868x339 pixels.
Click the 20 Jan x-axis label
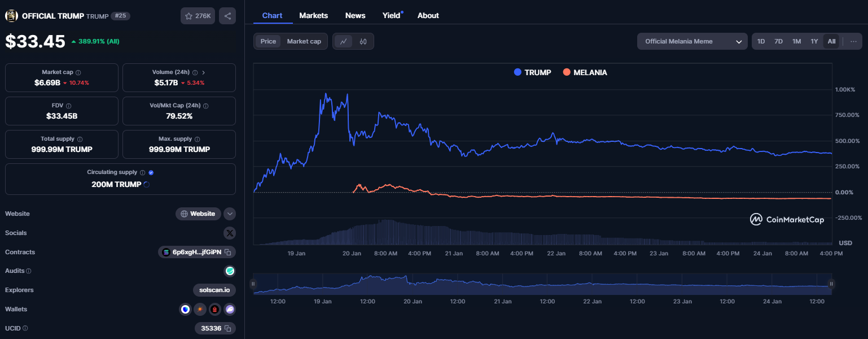[x=352, y=254]
